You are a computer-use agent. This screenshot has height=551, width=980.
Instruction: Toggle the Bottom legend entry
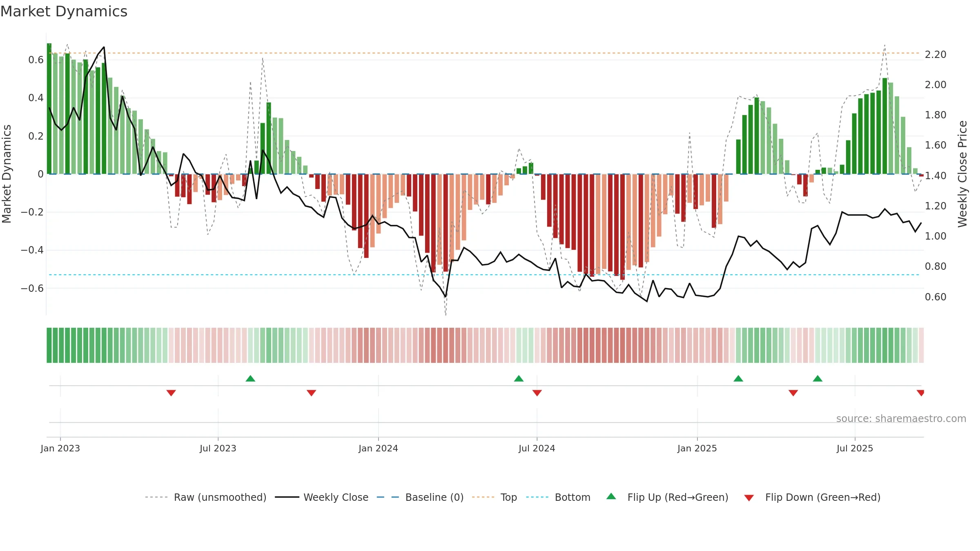(558, 497)
